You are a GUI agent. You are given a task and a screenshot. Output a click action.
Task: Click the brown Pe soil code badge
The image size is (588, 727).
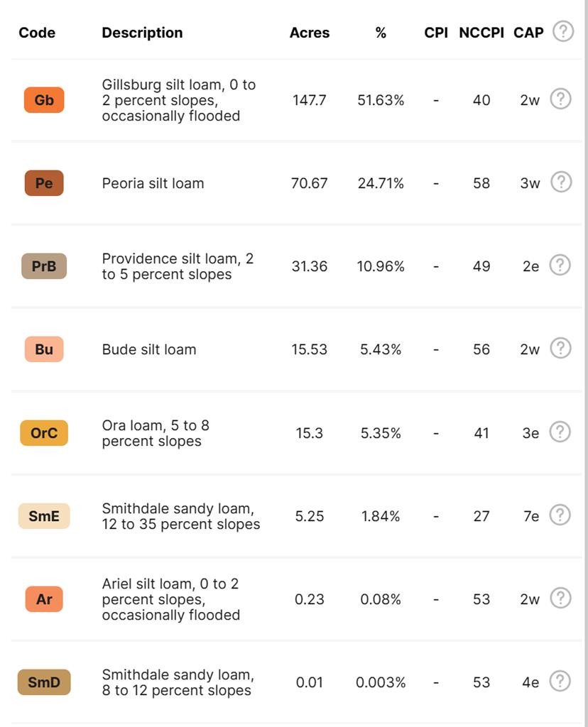[x=44, y=183]
